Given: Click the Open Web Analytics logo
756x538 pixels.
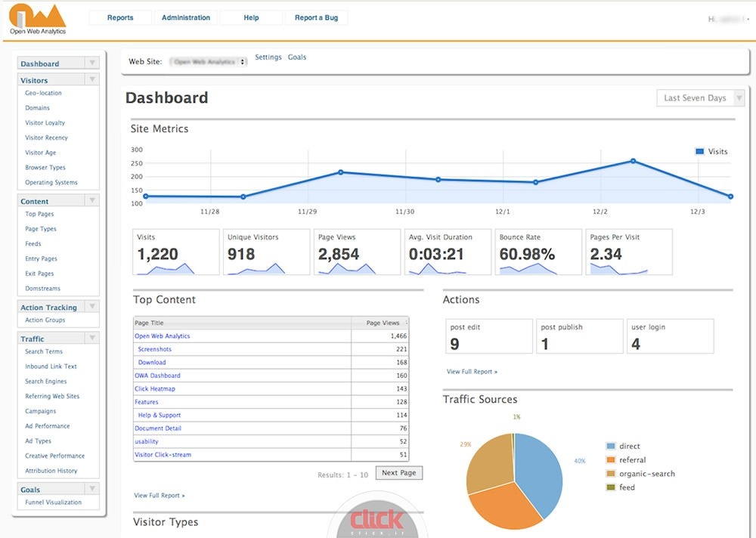Looking at the screenshot, I should pyautogui.click(x=38, y=20).
